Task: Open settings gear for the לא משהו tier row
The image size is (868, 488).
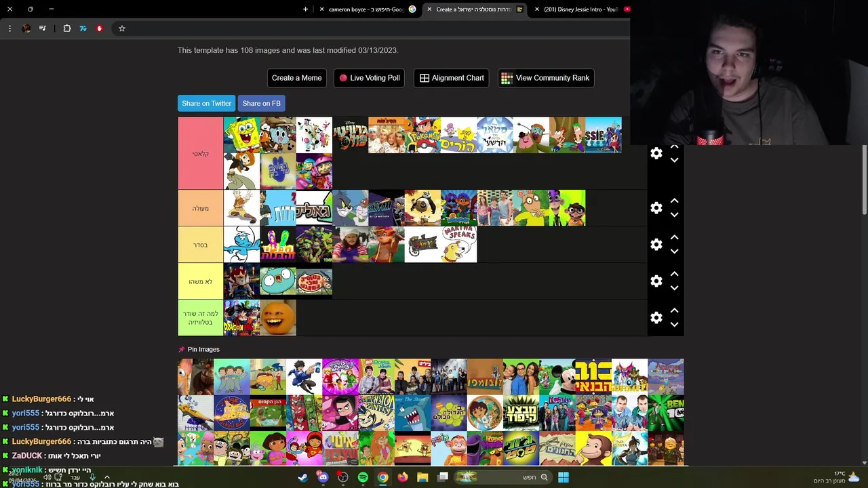Action: click(x=656, y=281)
